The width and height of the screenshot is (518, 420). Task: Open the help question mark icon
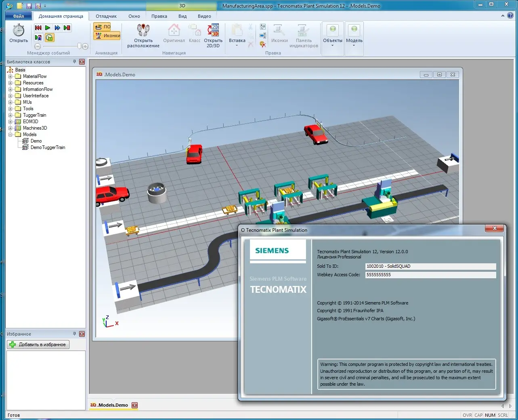[x=510, y=16]
